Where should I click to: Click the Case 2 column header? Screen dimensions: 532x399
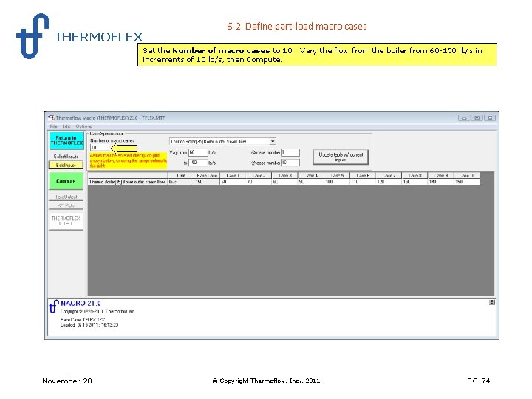pyautogui.click(x=259, y=175)
